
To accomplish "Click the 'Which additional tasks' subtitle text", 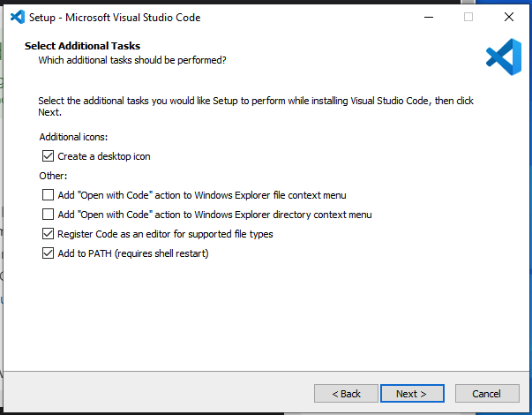I will [x=131, y=60].
